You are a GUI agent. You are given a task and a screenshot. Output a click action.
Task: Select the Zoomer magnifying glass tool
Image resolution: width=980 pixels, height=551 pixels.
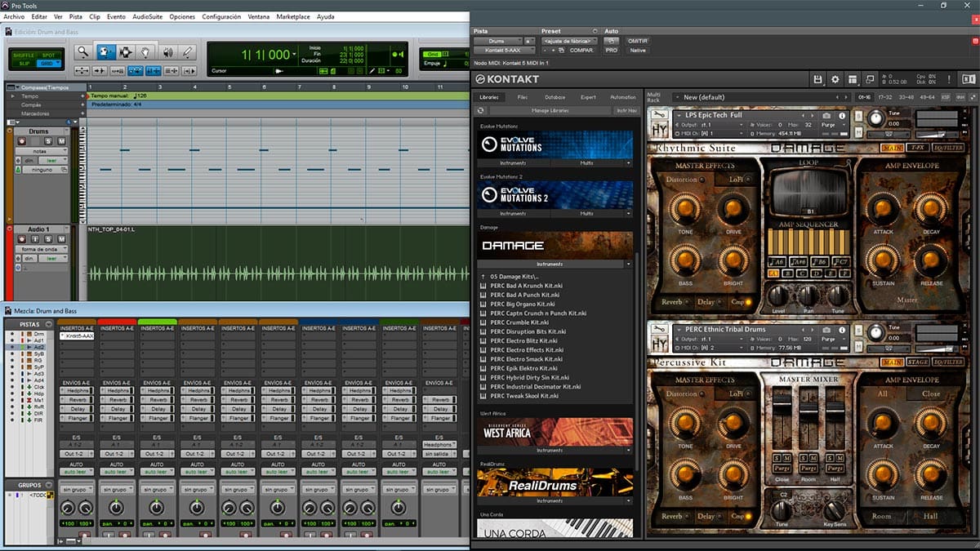[x=82, y=52]
